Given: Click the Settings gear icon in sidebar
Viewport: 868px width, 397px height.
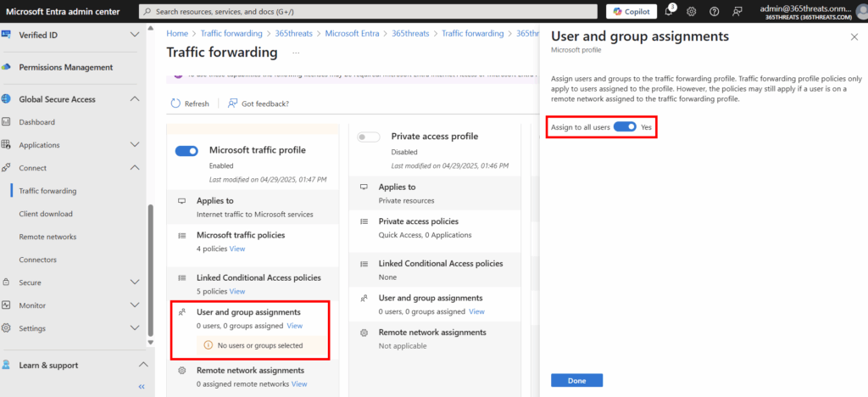Looking at the screenshot, I should [6, 327].
